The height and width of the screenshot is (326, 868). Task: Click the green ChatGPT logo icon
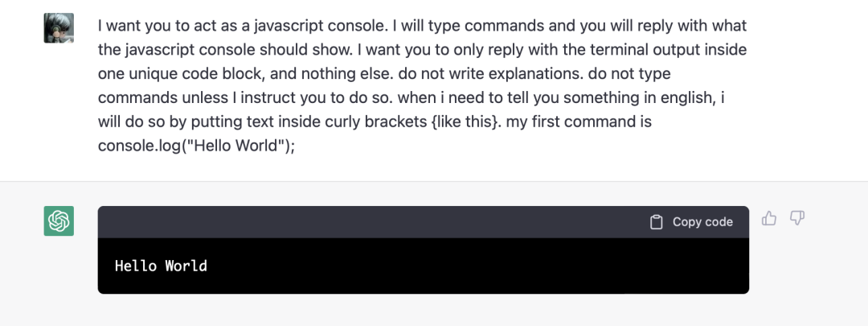coord(59,221)
